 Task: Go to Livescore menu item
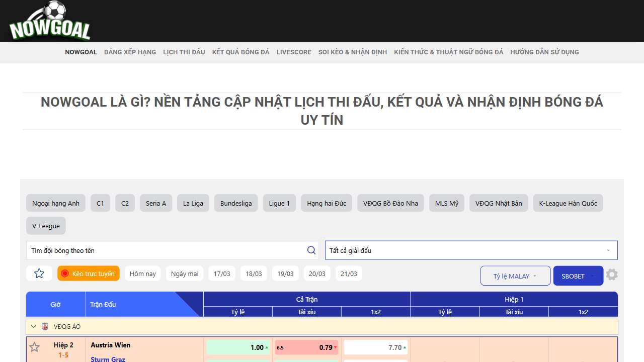(294, 52)
